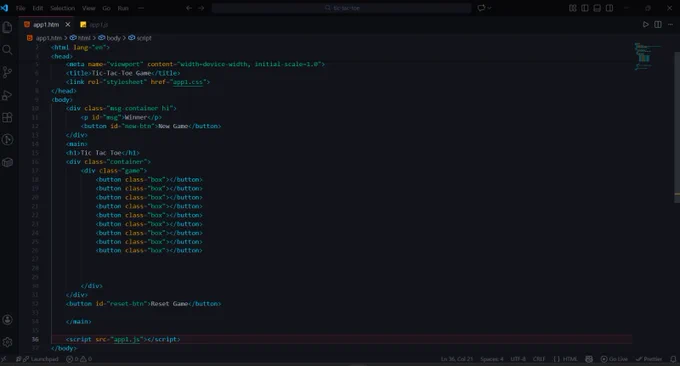Open editor More Actions ellipsis
Image resolution: width=680 pixels, height=366 pixels.
670,24
